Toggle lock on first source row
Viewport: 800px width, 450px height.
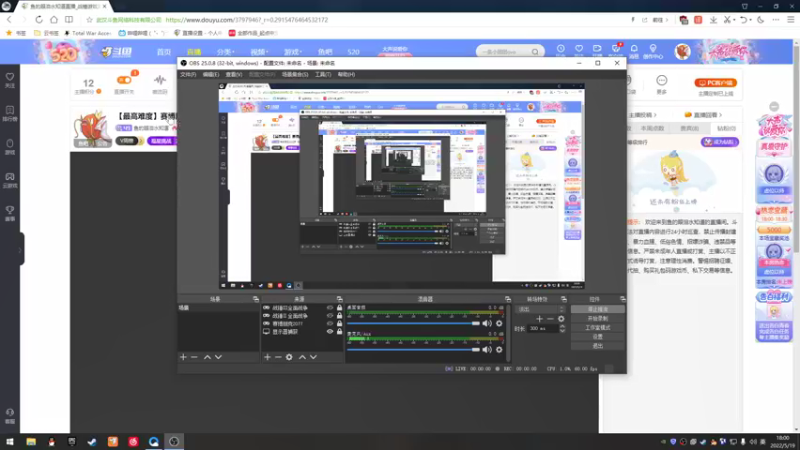point(339,308)
